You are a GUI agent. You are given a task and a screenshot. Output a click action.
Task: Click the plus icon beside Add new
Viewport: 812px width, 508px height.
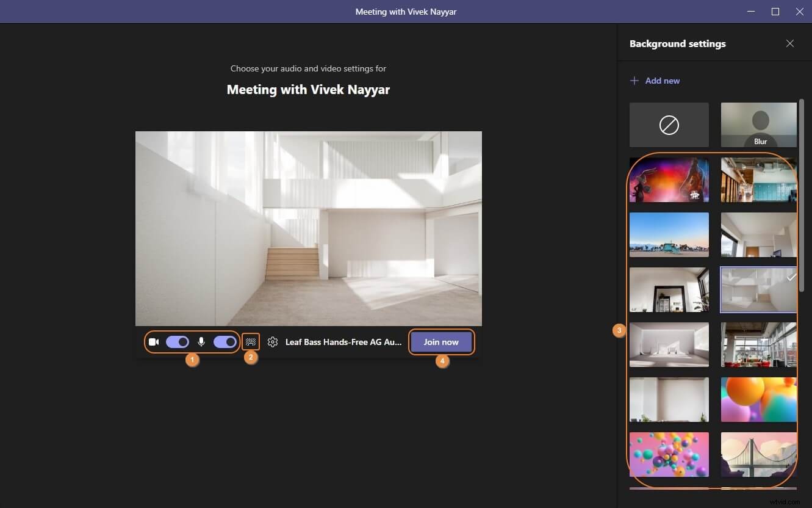click(x=634, y=80)
